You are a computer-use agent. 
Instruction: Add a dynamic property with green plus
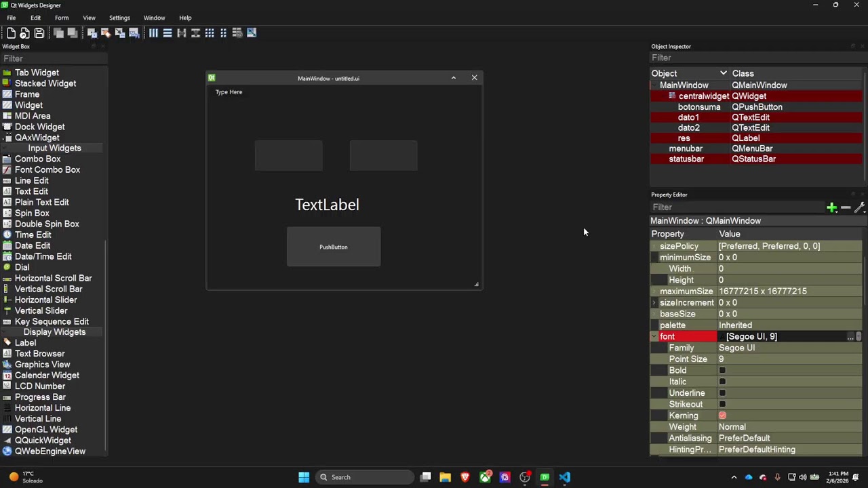831,207
